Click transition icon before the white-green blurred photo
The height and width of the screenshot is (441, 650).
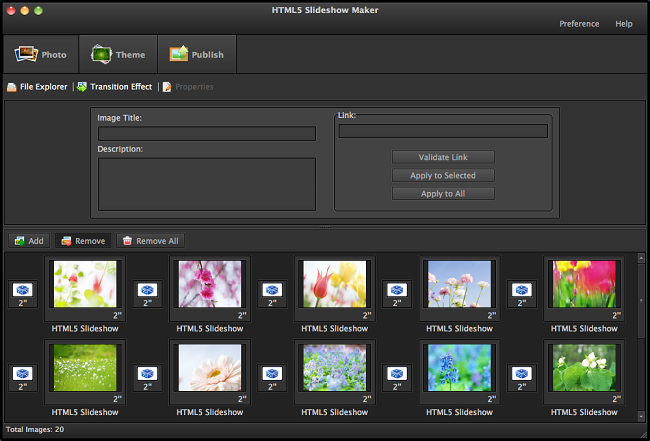[23, 290]
